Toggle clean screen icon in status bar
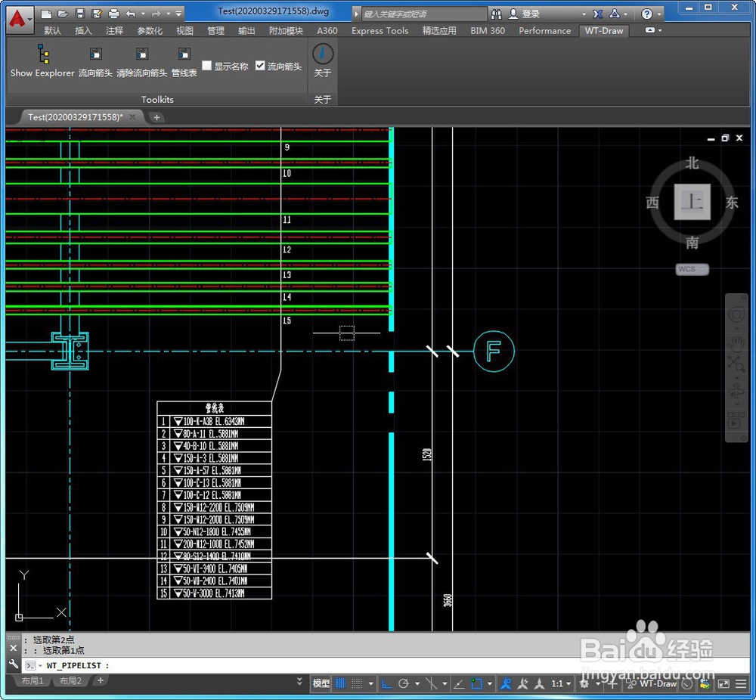The height and width of the screenshot is (700, 756). coord(723,683)
